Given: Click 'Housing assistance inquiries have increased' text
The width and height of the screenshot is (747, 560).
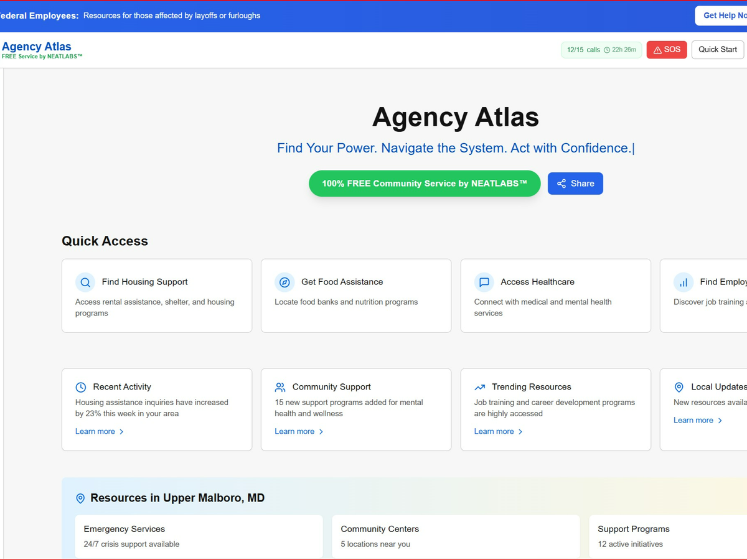Looking at the screenshot, I should coord(152,408).
